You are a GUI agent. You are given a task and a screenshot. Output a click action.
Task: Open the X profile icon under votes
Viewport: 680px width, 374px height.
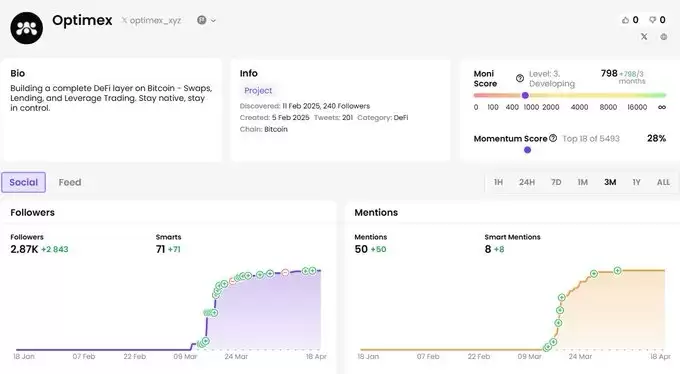[644, 36]
